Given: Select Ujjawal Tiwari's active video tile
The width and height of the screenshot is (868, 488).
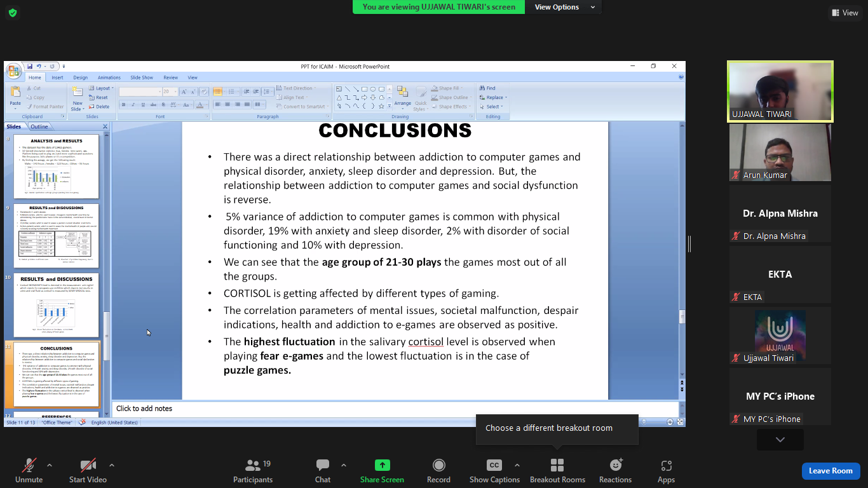Looking at the screenshot, I should [x=780, y=91].
